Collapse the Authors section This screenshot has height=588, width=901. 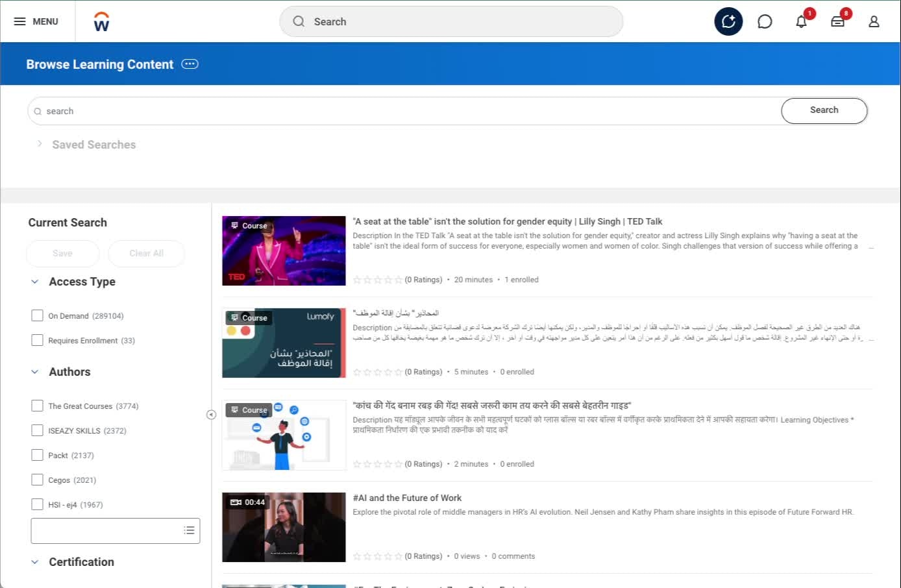pyautogui.click(x=34, y=371)
